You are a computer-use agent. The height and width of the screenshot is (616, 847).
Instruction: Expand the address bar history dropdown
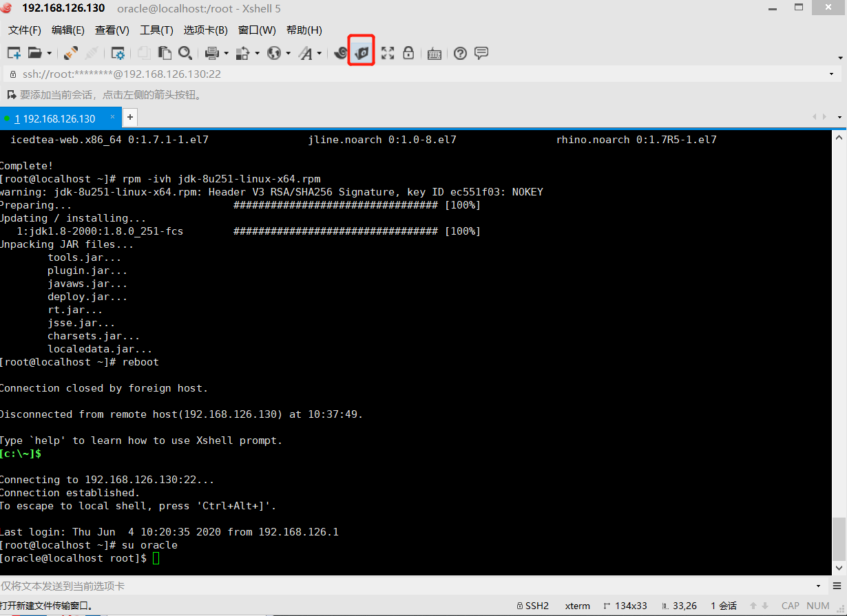(831, 74)
